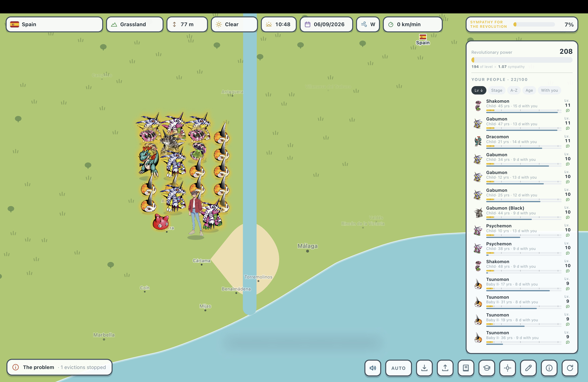588x382 pixels.
Task: Sort people by With you
Action: point(549,90)
